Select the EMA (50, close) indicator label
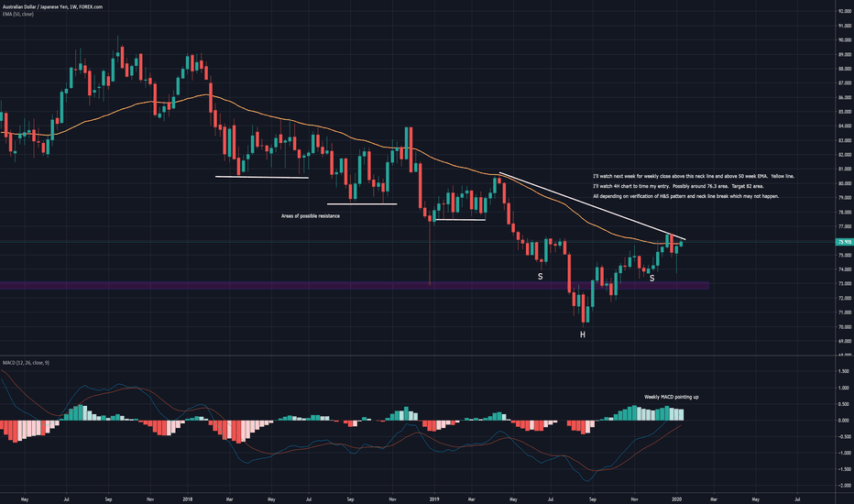 coord(19,14)
